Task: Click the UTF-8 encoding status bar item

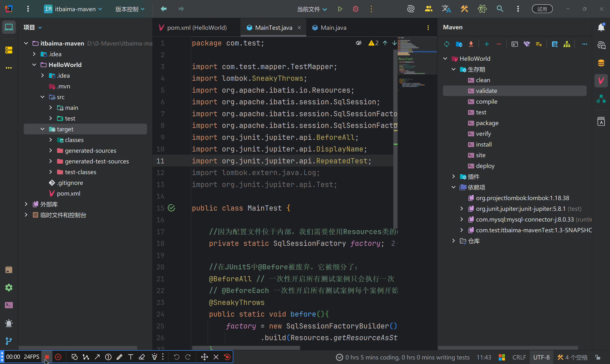Action: [541, 357]
